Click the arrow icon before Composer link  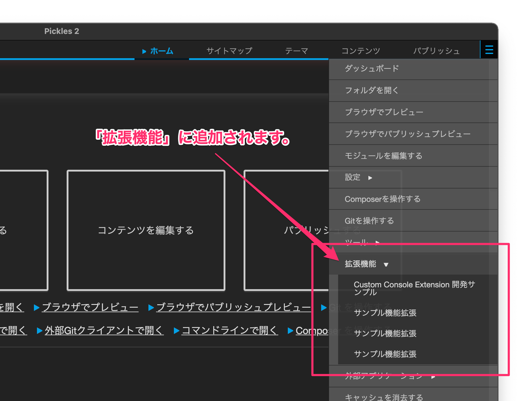(290, 331)
